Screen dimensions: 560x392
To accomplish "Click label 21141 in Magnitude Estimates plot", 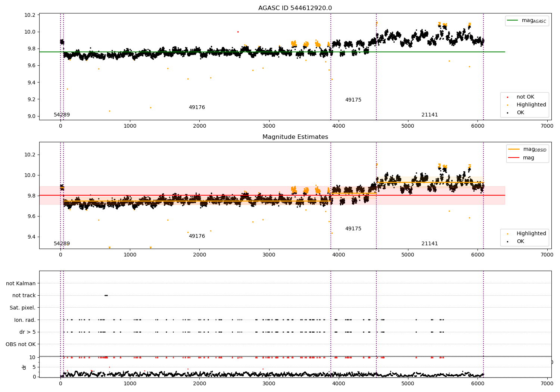I will [430, 244].
